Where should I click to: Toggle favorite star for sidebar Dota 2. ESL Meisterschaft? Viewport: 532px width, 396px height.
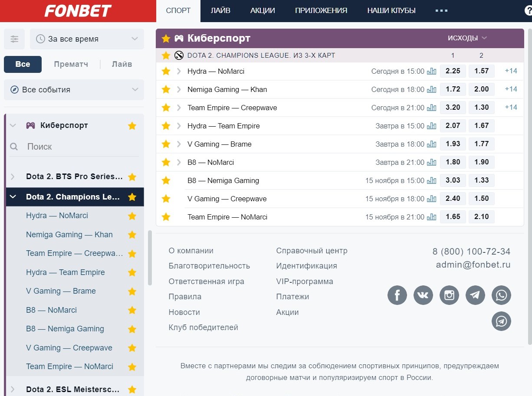(132, 389)
